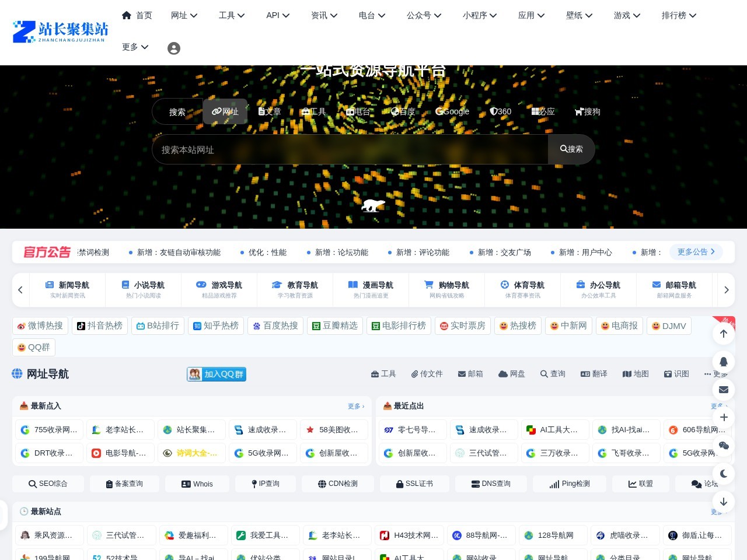Open Whois tool button
747x560 pixels.
[197, 484]
